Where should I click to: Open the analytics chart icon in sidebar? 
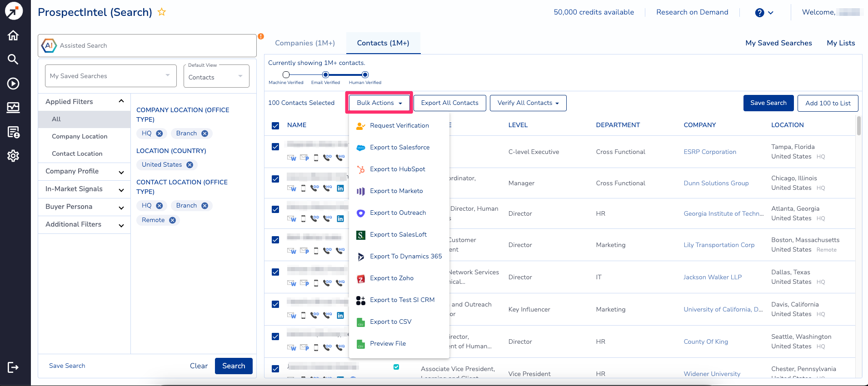(x=13, y=107)
